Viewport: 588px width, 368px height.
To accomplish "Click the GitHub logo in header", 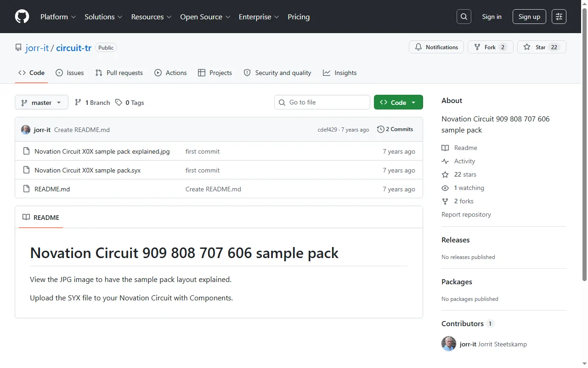I will [x=22, y=17].
